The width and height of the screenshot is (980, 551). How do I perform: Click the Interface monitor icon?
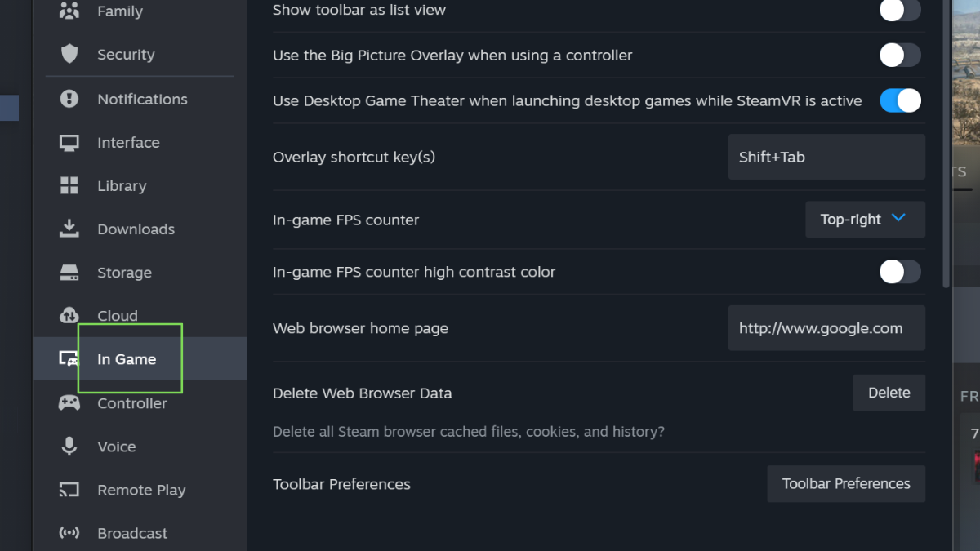tap(69, 143)
